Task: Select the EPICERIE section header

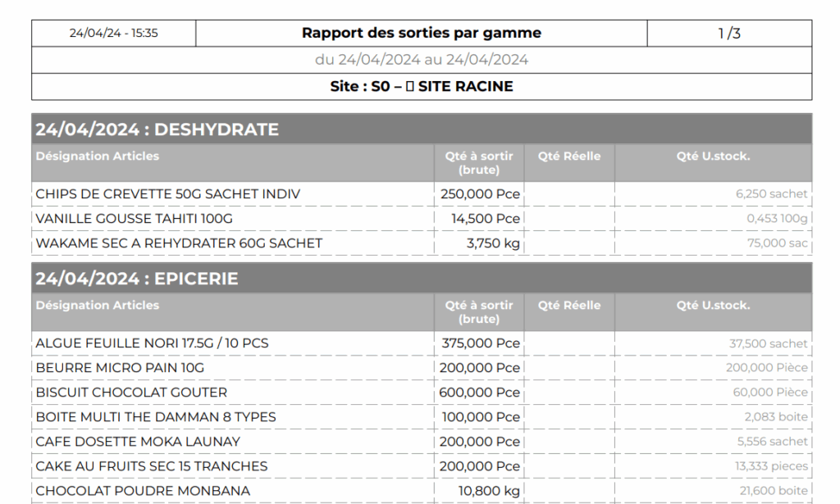Action: coord(136,279)
